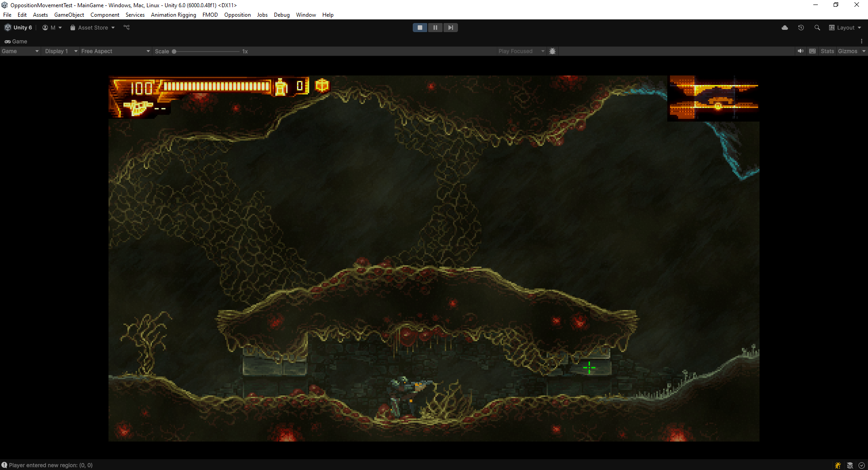The height and width of the screenshot is (470, 868).
Task: Open the Services menu
Action: 135,15
